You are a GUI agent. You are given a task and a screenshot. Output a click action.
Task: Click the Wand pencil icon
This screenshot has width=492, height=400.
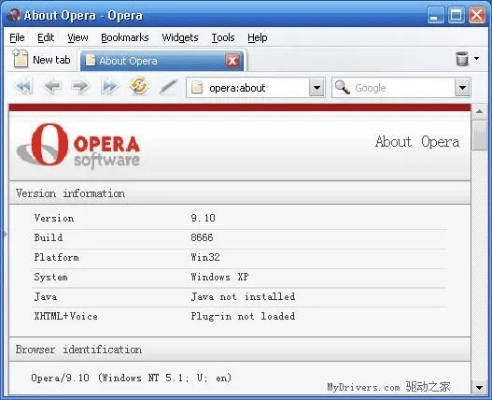[x=168, y=87]
